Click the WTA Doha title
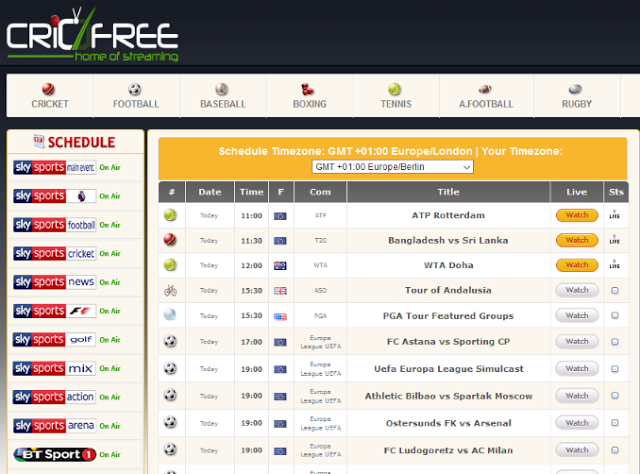 coord(448,265)
